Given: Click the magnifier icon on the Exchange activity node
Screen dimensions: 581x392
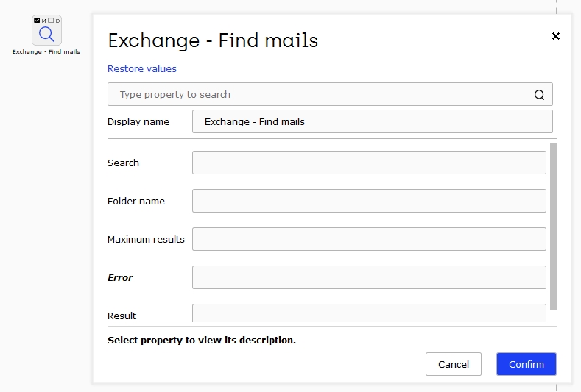Looking at the screenshot, I should (x=46, y=34).
